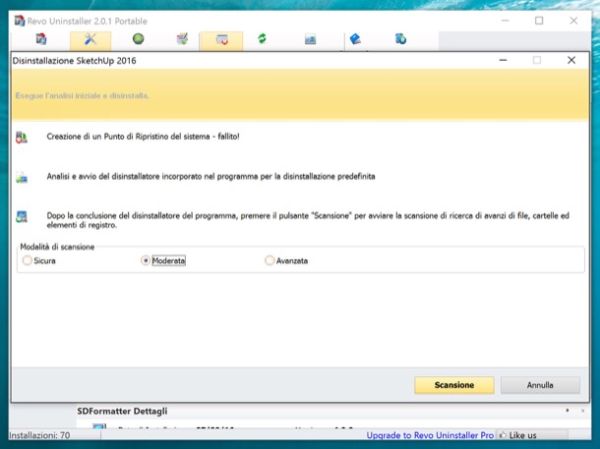600x449 pixels.
Task: Close the Disinstallazione SketchUp 2016 dialog
Action: [x=571, y=60]
